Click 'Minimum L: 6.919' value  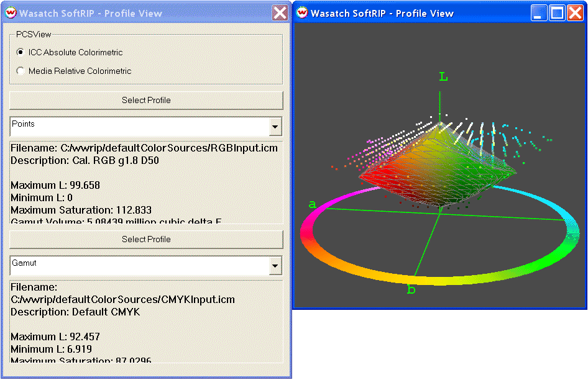point(51,349)
